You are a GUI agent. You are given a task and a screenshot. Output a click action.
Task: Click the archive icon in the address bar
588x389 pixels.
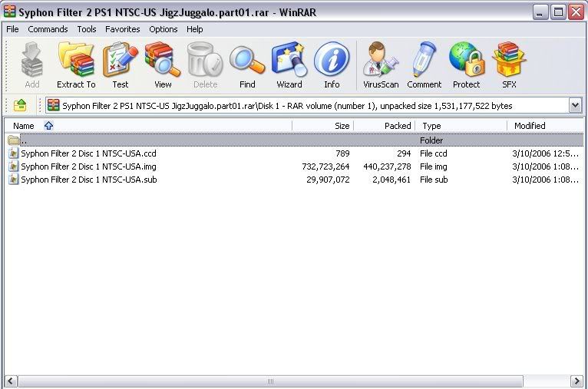(54, 105)
